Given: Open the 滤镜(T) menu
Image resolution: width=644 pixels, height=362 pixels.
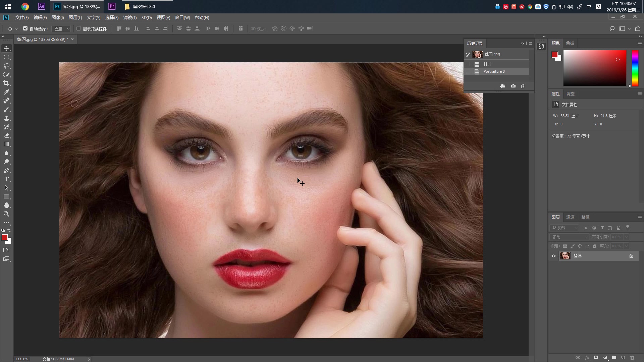Looking at the screenshot, I should coord(130,17).
